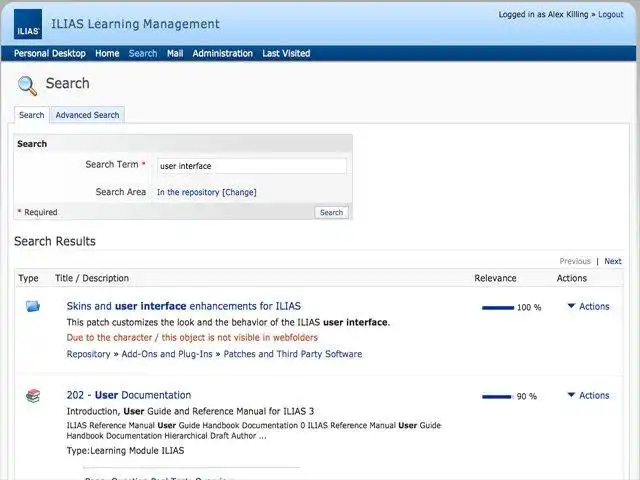Go to Next results page
Viewport: 640px width, 480px height.
click(613, 261)
